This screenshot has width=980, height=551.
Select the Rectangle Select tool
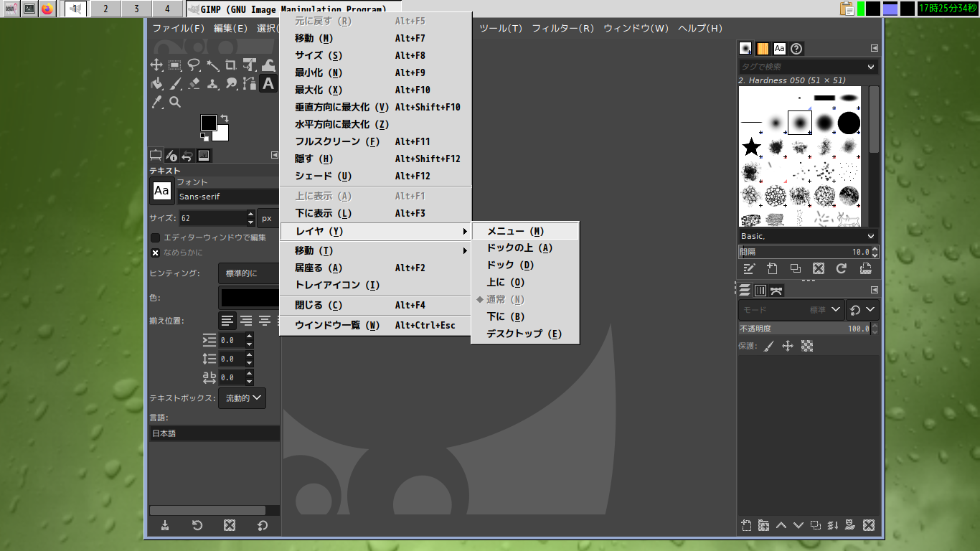coord(174,65)
